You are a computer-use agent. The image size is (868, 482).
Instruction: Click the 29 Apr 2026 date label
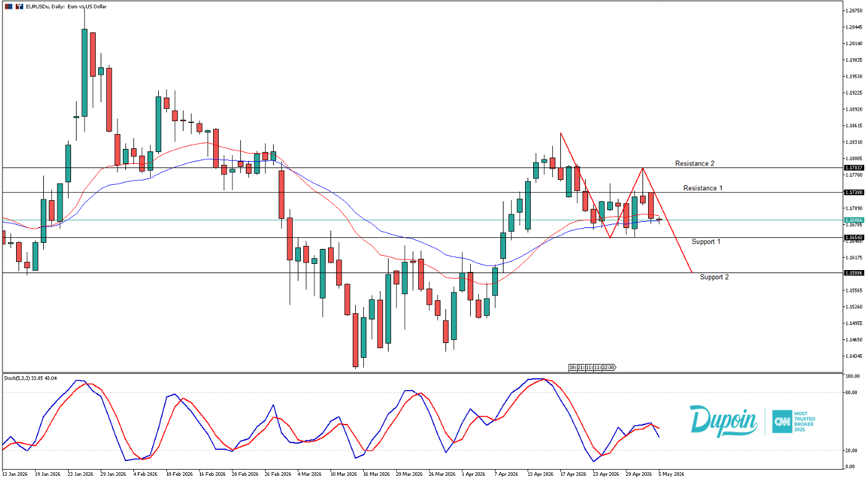(x=638, y=474)
